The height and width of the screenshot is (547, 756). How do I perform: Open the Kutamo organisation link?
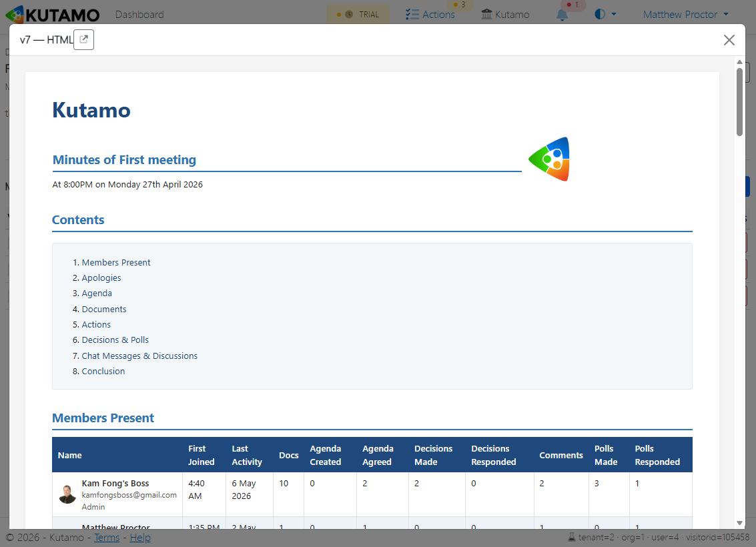505,15
